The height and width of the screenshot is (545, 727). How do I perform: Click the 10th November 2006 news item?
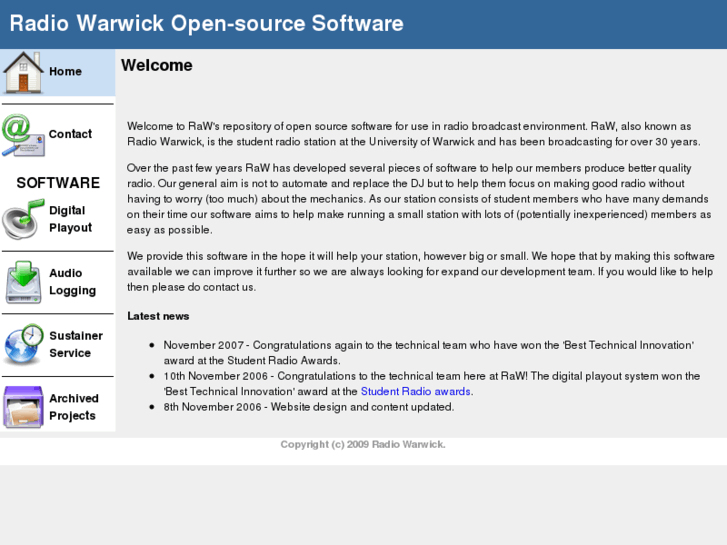click(432, 384)
